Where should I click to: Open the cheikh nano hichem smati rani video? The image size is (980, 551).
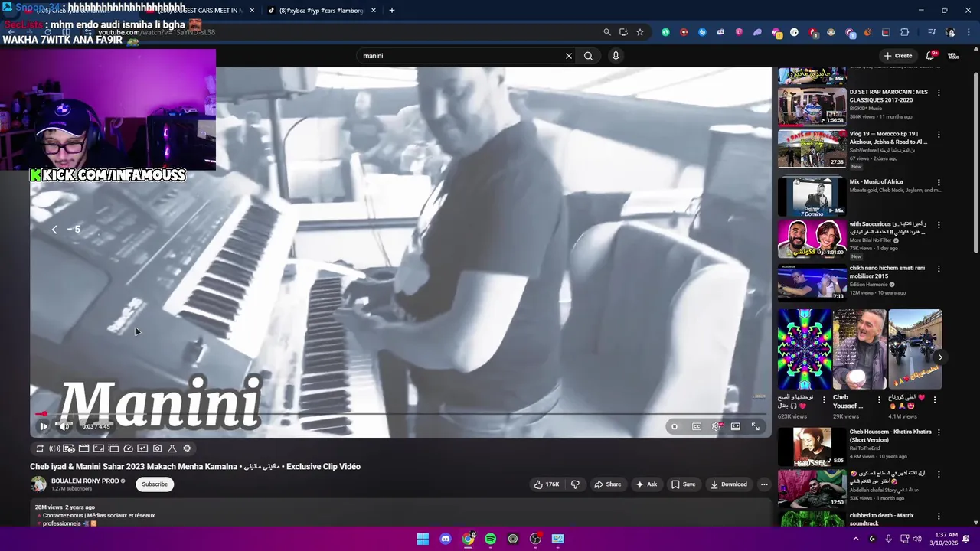(812, 282)
